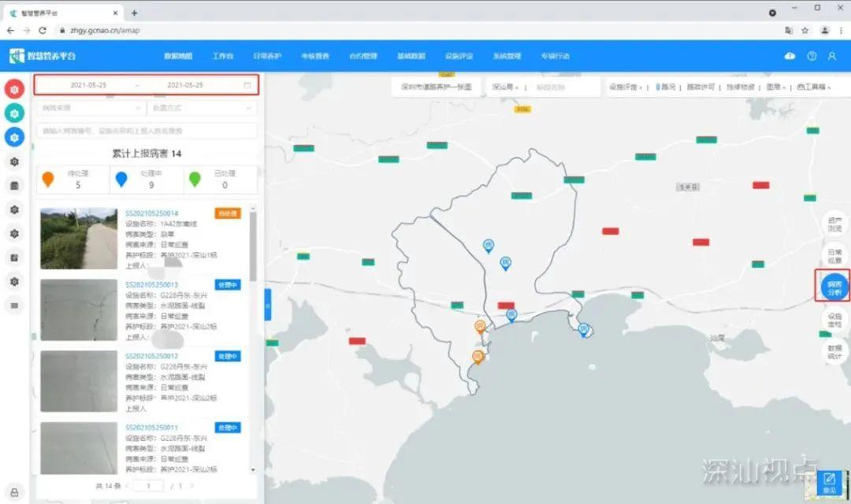The width and height of the screenshot is (851, 504).
Task: Click the 病害分析 round button
Action: tap(833, 286)
